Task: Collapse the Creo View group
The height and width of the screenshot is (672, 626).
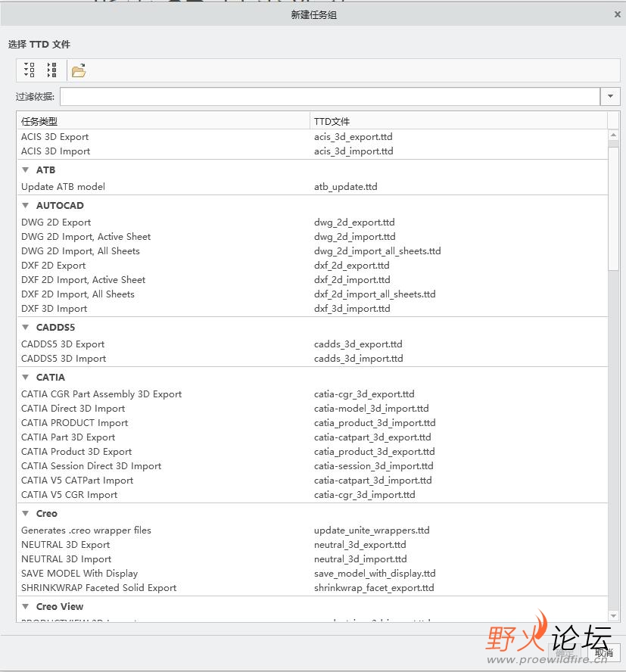Action: [x=25, y=606]
